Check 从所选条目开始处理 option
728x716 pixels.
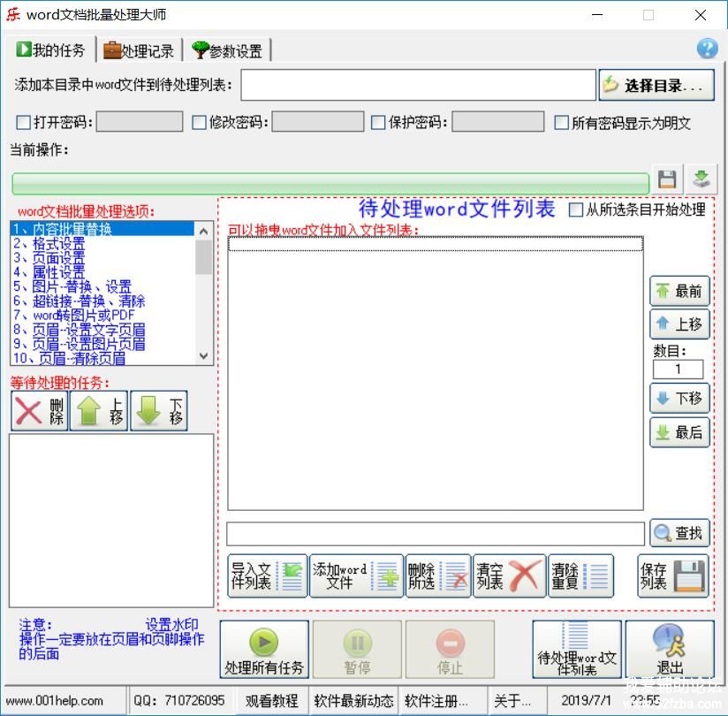coord(576,209)
